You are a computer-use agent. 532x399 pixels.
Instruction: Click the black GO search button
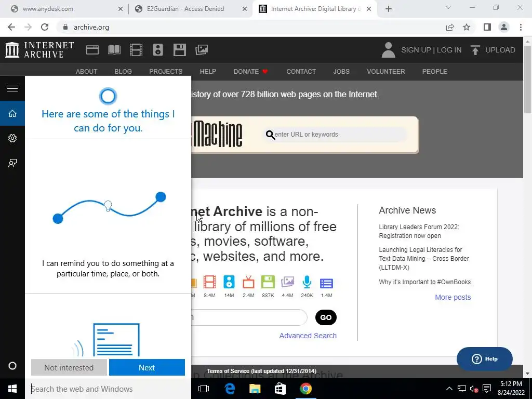[326, 317]
